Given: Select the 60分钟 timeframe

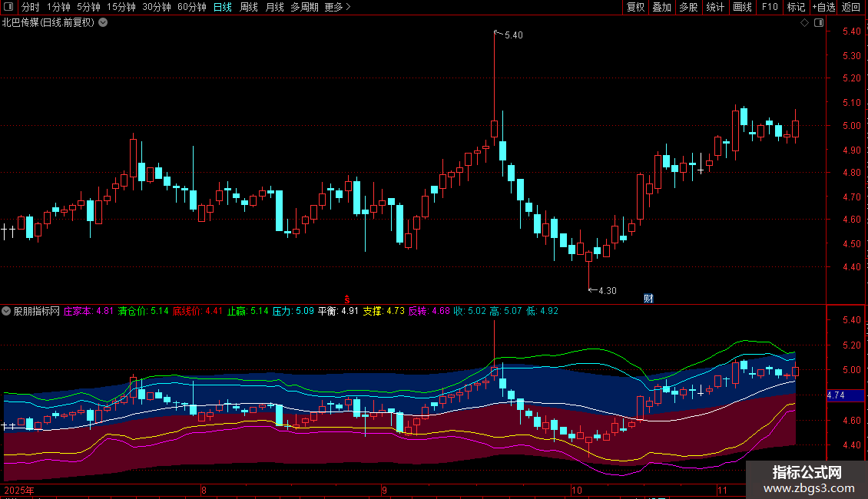Looking at the screenshot, I should pyautogui.click(x=191, y=8).
